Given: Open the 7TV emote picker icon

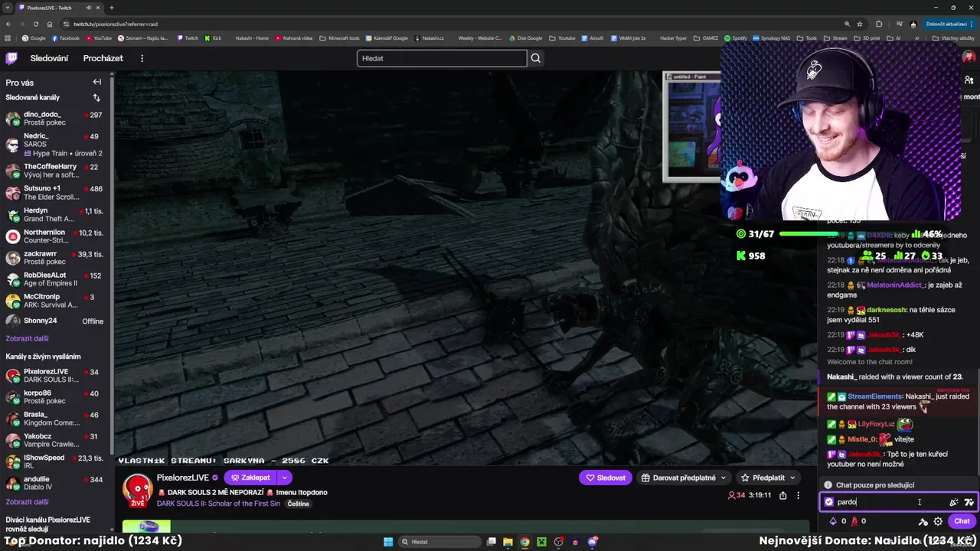Looking at the screenshot, I should click(969, 502).
